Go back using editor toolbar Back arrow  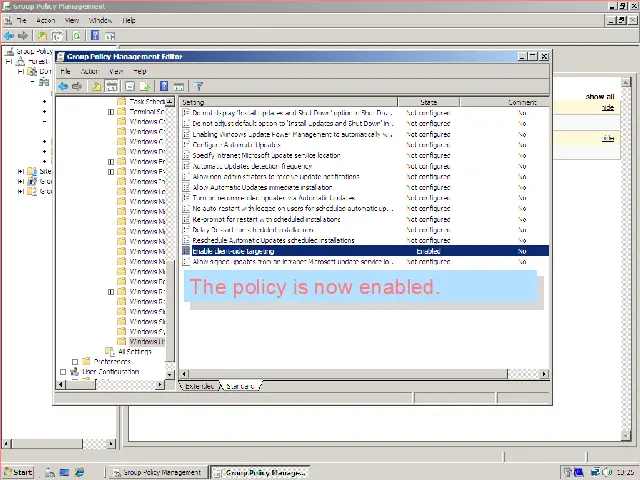63,86
